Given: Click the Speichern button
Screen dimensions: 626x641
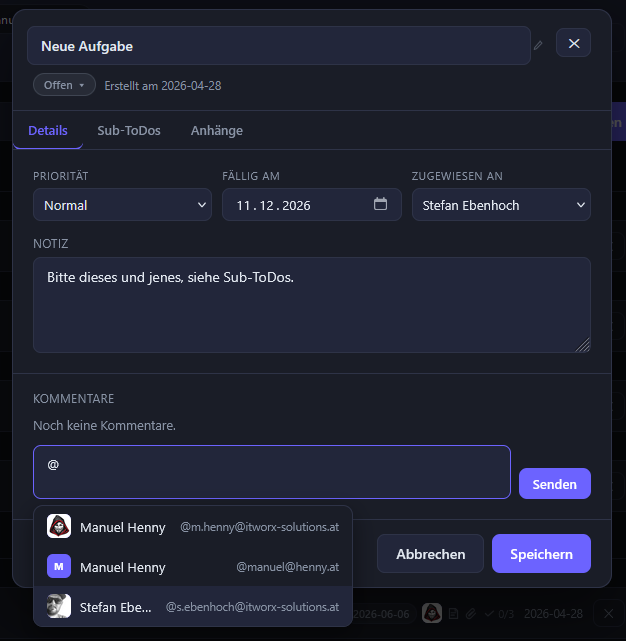Looking at the screenshot, I should coord(541,554).
